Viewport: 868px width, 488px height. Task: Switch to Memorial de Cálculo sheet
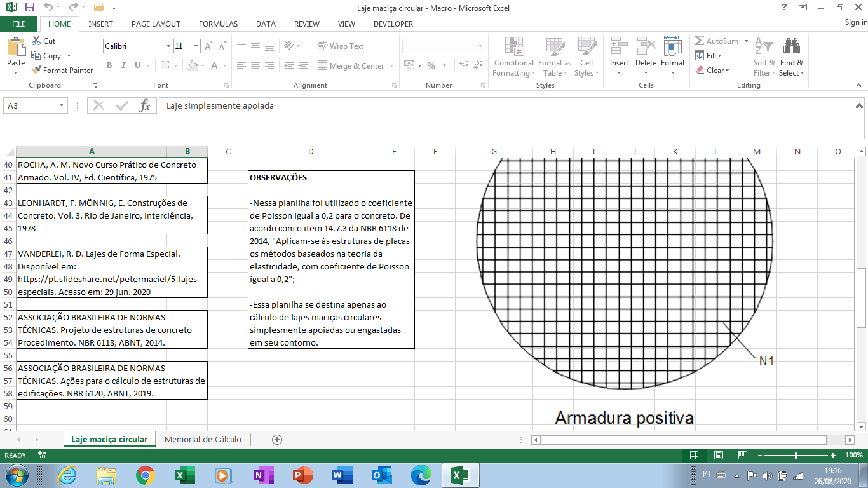[x=203, y=439]
